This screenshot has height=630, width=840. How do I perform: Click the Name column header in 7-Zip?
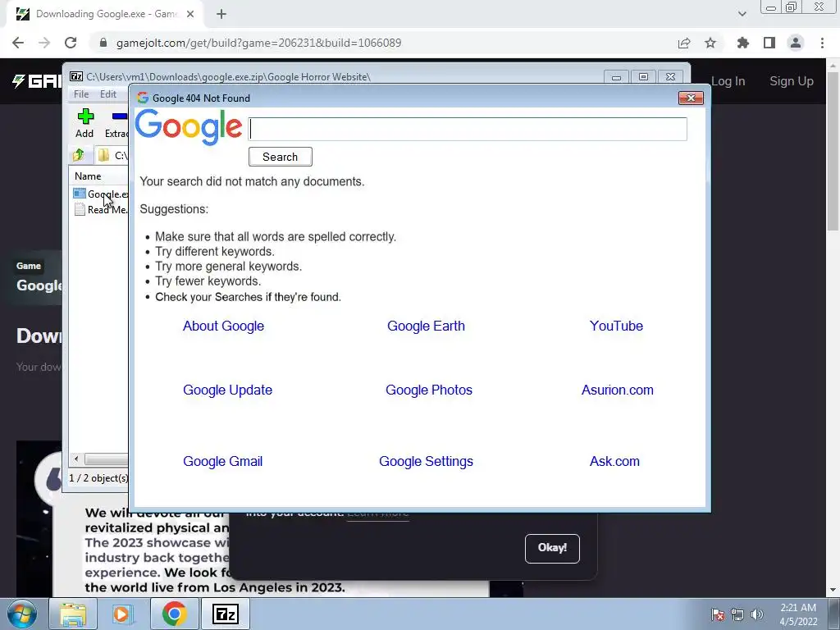tap(88, 176)
